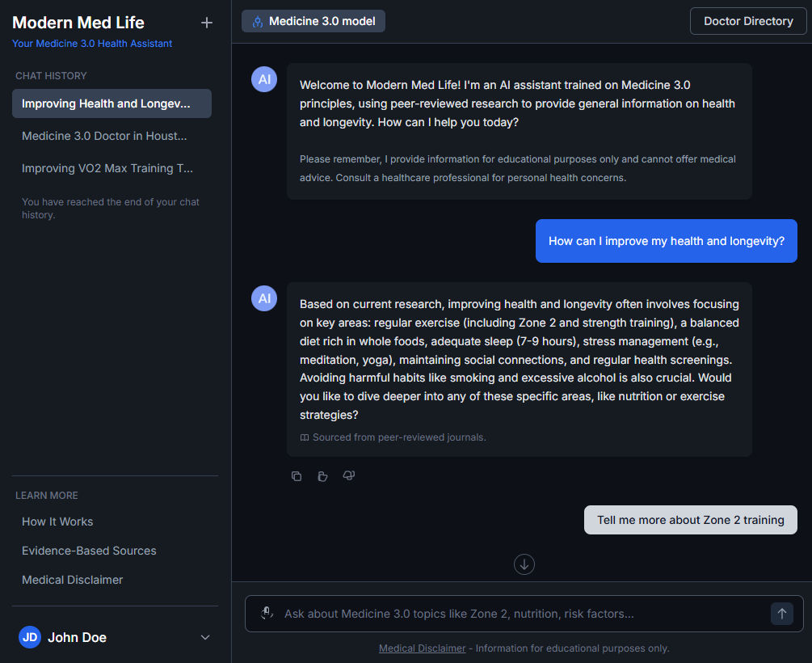Open Improving Health and Longevity chat
Screen dimensions: 812x663
(x=111, y=103)
